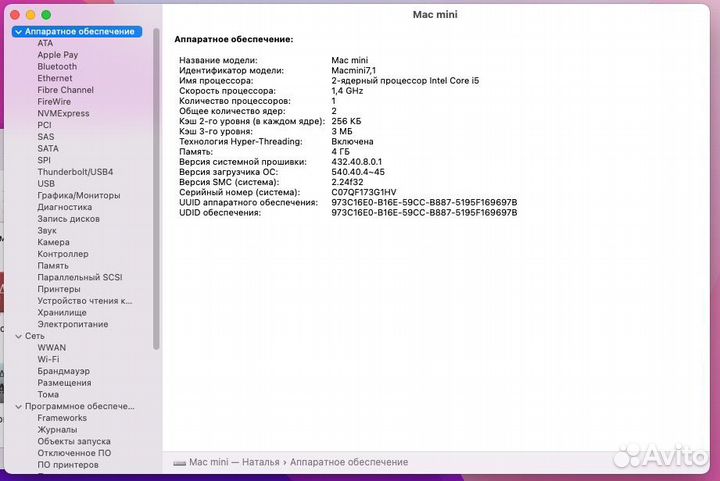Open the Память sidebar item
The width and height of the screenshot is (720, 481).
[x=53, y=266]
